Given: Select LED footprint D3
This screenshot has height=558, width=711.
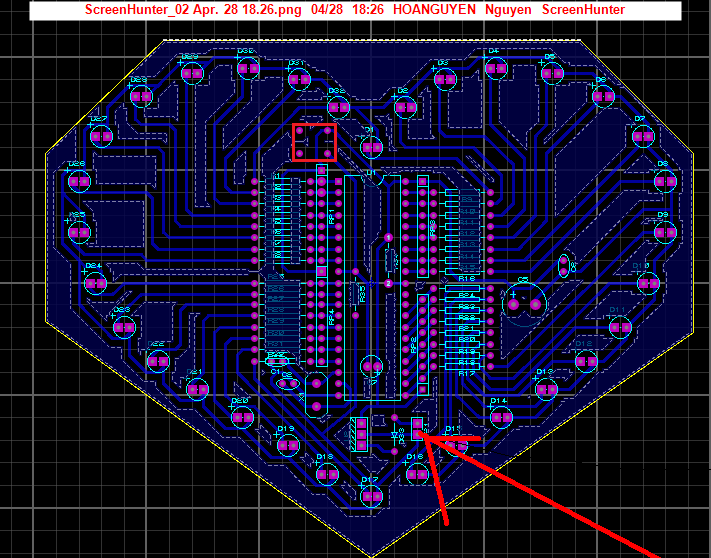Looking at the screenshot, I should point(445,80).
